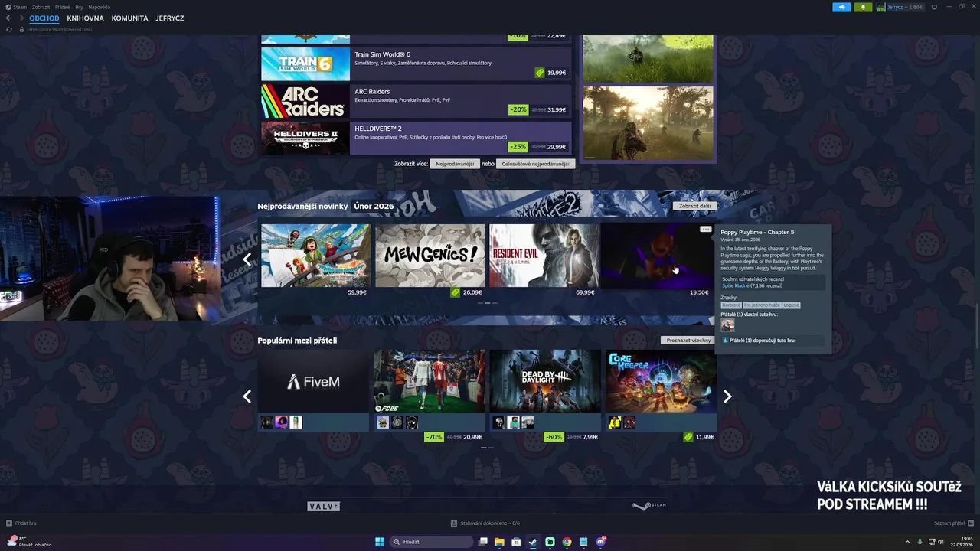Open the Dead by Daylight capsule
Screen dimensions: 980x551
pyautogui.click(x=544, y=381)
